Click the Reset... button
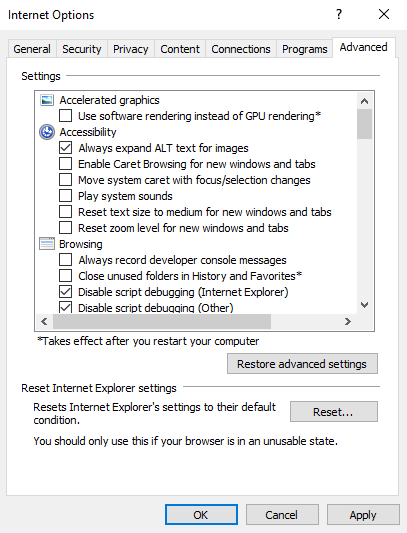The height and width of the screenshot is (533, 407). pos(334,412)
